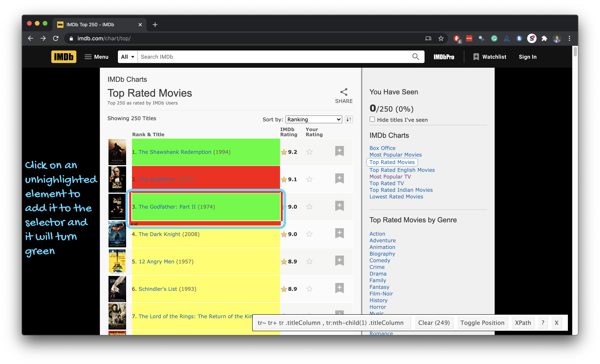Click the SHARE icon
Screen dimensions: 600x364
344,96
